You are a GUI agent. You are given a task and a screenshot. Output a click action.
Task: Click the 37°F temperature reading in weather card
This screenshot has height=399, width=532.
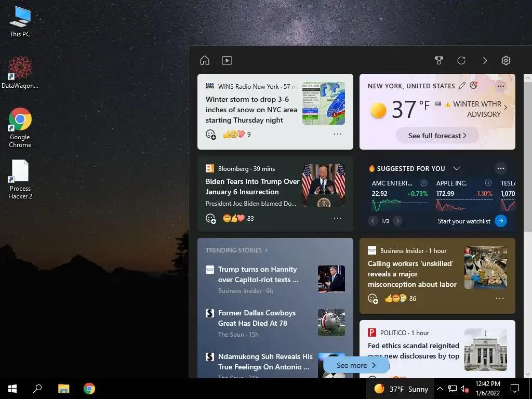click(411, 109)
